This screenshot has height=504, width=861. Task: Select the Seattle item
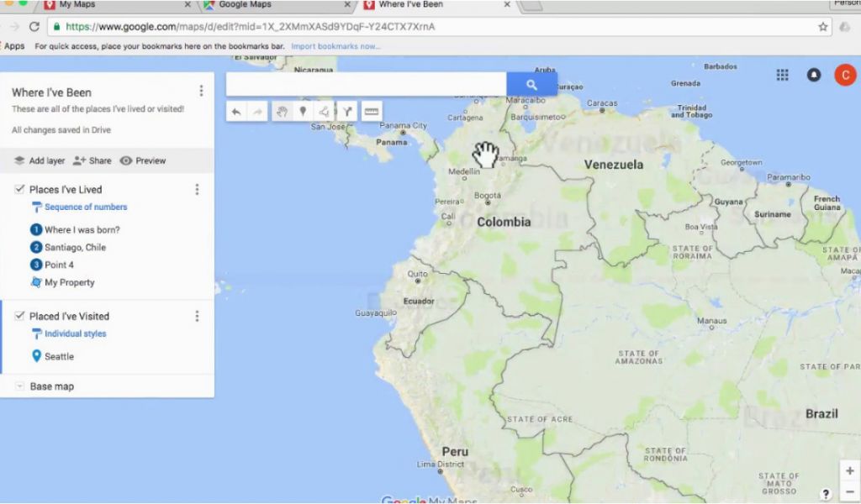[x=60, y=356]
